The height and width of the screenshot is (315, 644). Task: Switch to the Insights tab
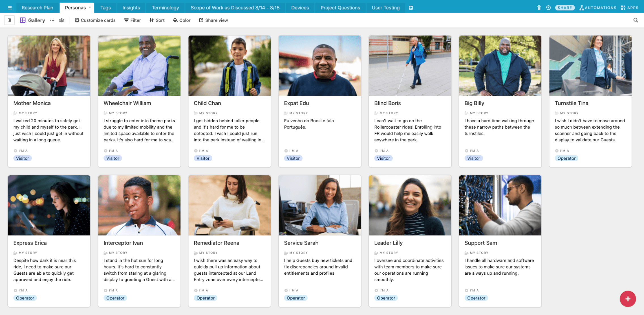point(131,8)
